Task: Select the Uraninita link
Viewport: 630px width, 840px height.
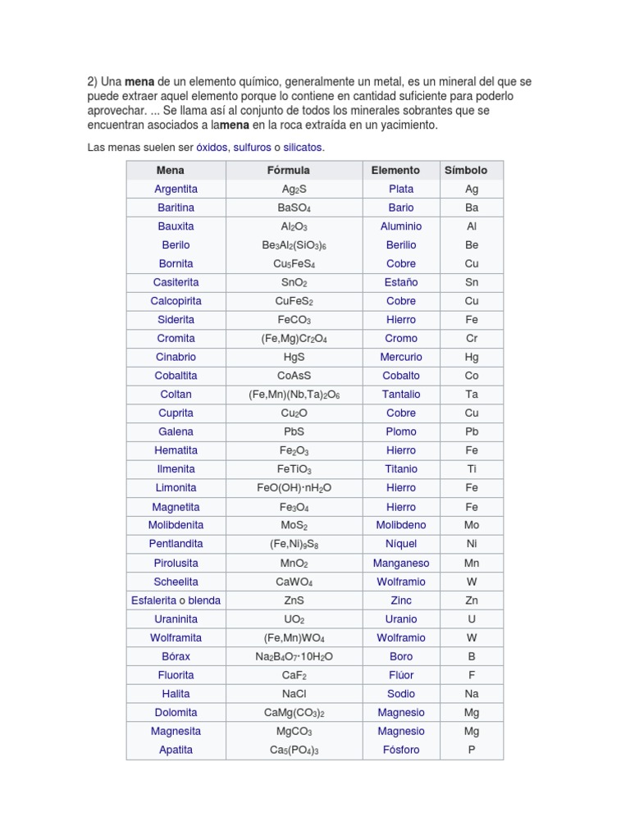Action: click(176, 619)
